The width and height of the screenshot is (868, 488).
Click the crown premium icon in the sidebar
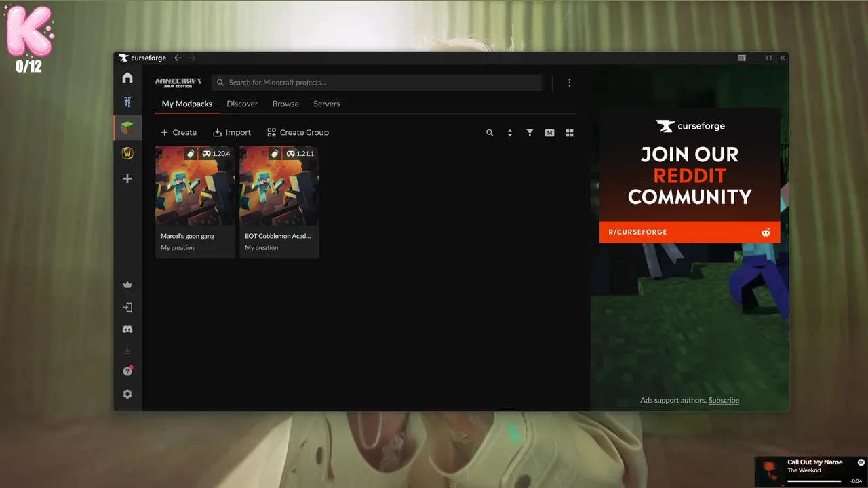tap(127, 285)
